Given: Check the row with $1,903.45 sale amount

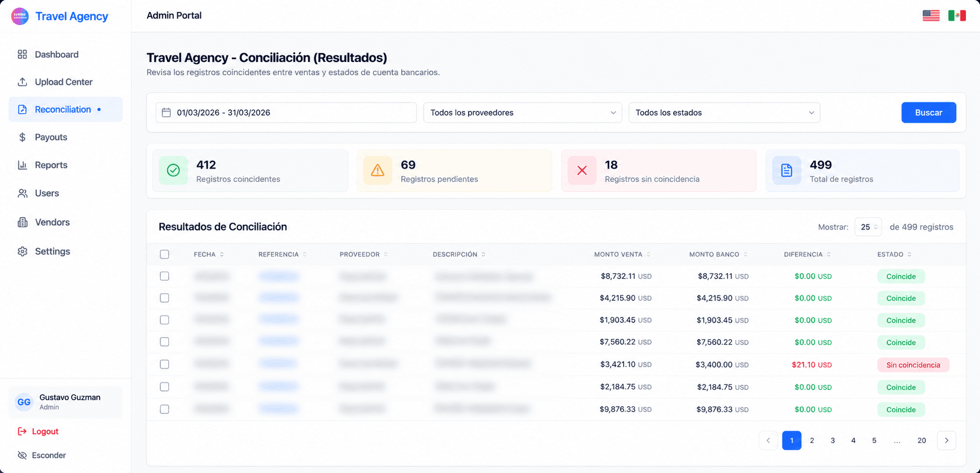Looking at the screenshot, I should pyautogui.click(x=165, y=320).
